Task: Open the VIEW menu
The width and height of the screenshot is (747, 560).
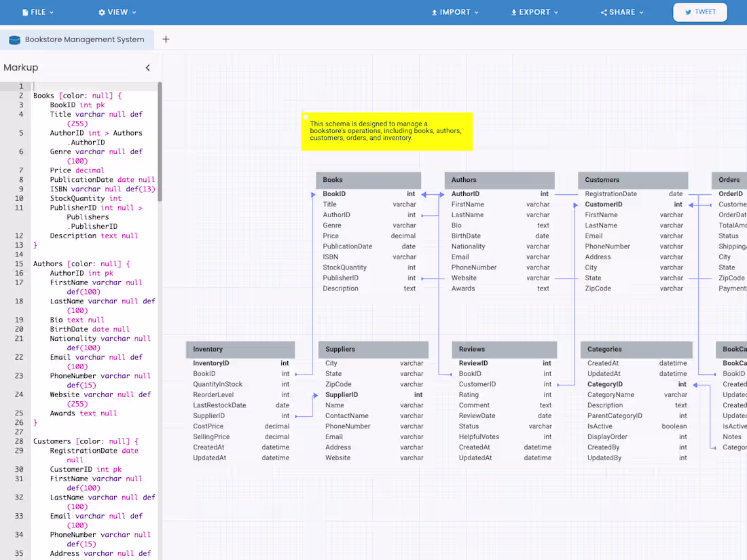Action: click(117, 12)
